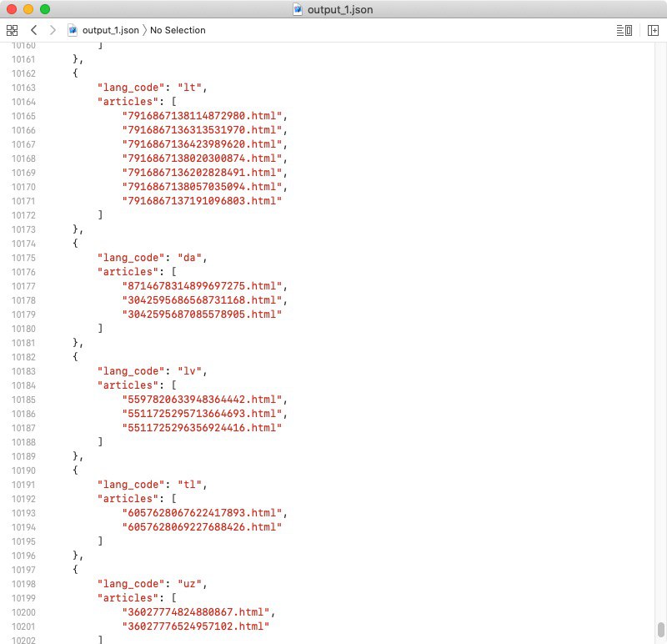
Task: Click opening brace on line 10197
Action: pyautogui.click(x=75, y=570)
